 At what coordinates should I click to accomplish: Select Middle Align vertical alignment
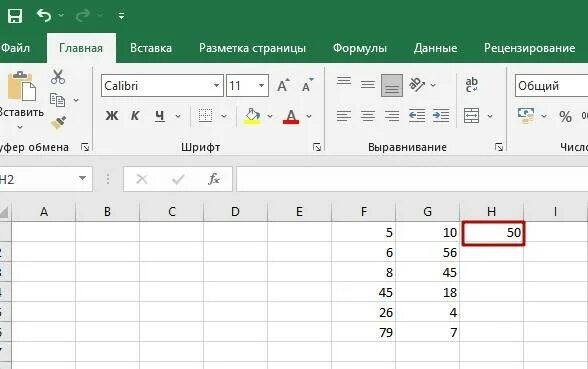368,85
